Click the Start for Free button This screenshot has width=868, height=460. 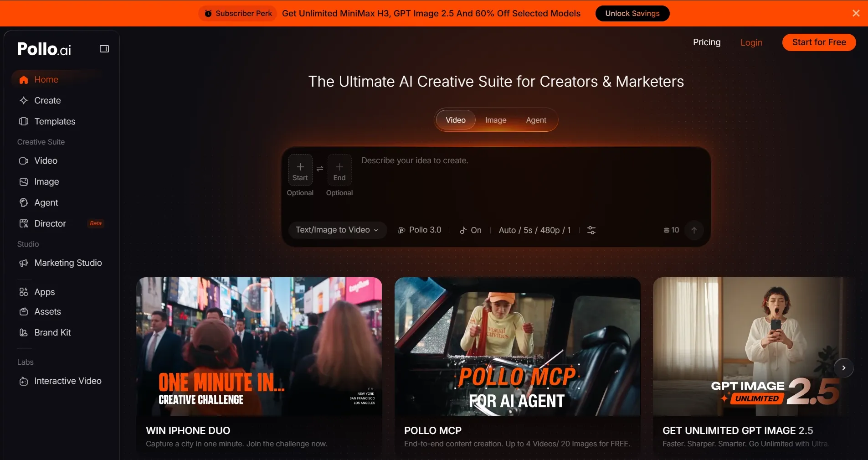coord(819,42)
